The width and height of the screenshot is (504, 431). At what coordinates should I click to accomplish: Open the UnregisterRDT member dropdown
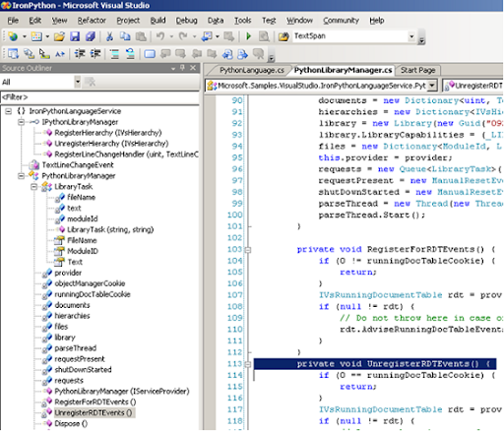tap(472, 86)
